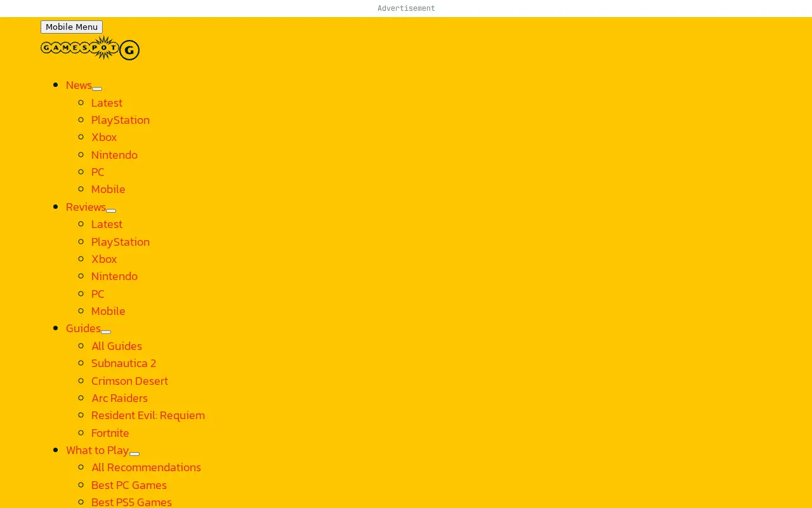Open the Fortnite guides link
The width and height of the screenshot is (812, 508).
110,433
